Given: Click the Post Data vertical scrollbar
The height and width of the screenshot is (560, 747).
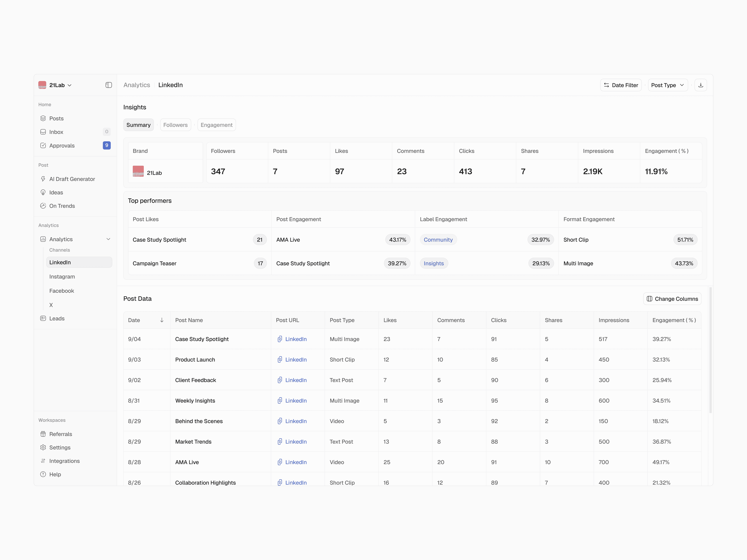Looking at the screenshot, I should point(711,350).
